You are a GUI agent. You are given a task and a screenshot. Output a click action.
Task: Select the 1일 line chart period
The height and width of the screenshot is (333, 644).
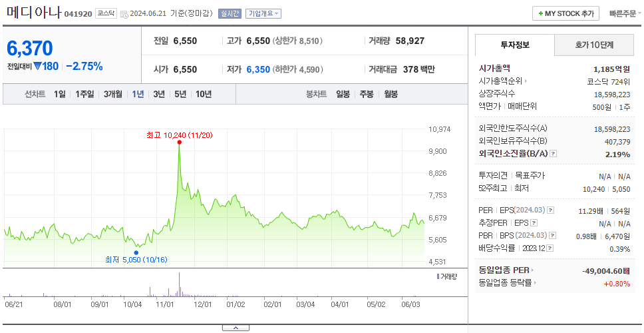pos(60,94)
